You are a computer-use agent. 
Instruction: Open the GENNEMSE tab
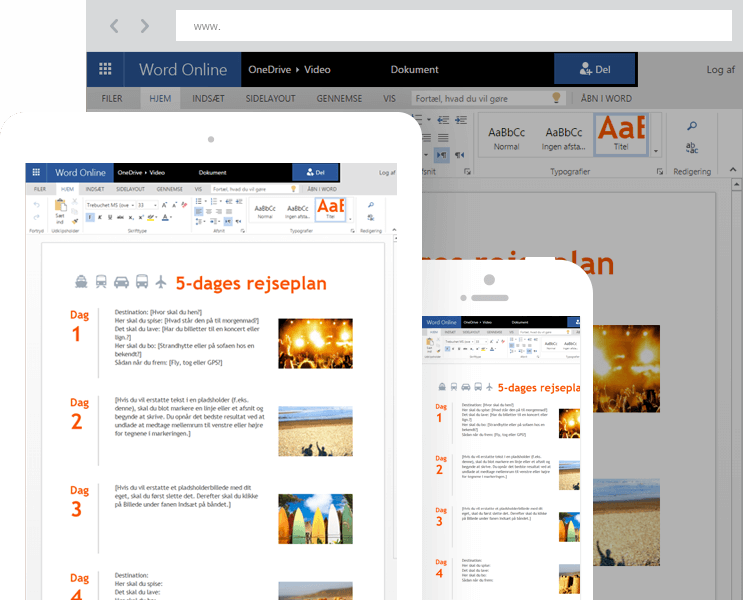pos(339,99)
